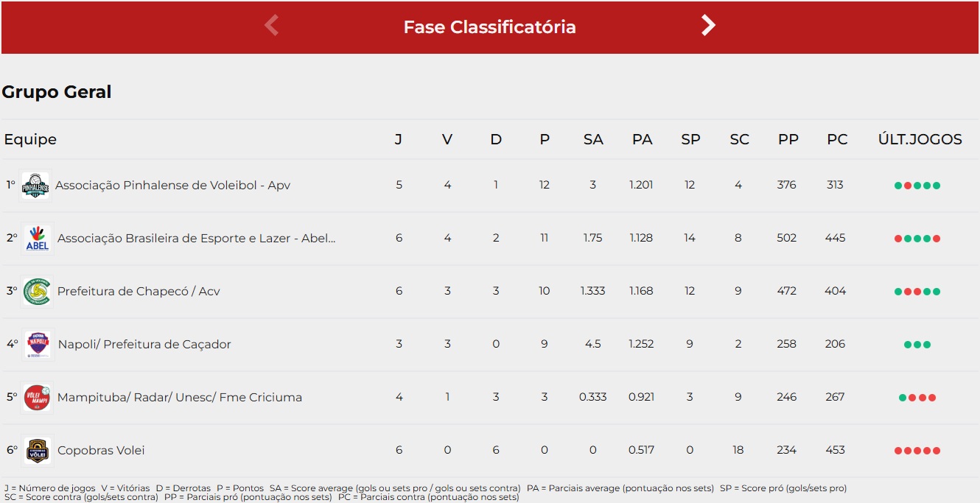Screen dimensions: 980x503
Task: Open Mampituba/ Radar/ Unesc/ Fme Criciuma team
Action: (x=180, y=398)
